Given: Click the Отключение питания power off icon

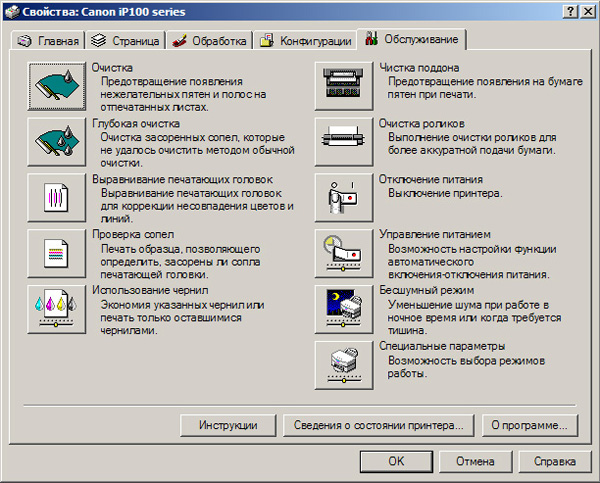Looking at the screenshot, I should pyautogui.click(x=344, y=197).
